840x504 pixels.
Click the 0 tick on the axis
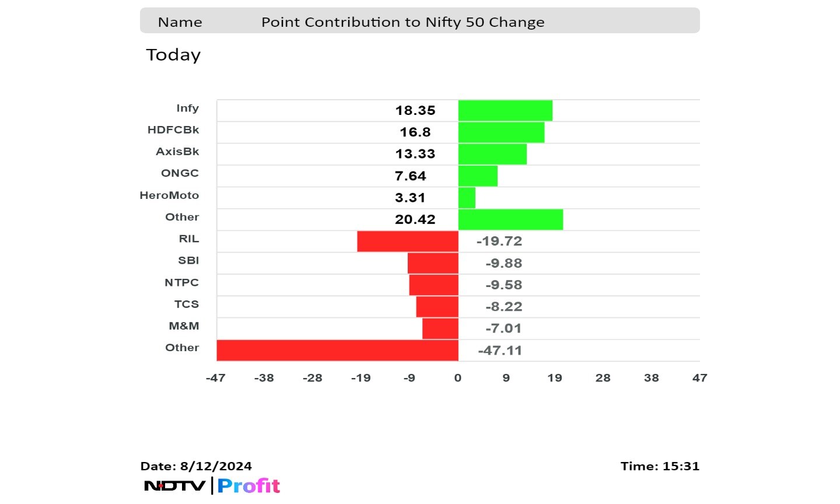tap(458, 378)
